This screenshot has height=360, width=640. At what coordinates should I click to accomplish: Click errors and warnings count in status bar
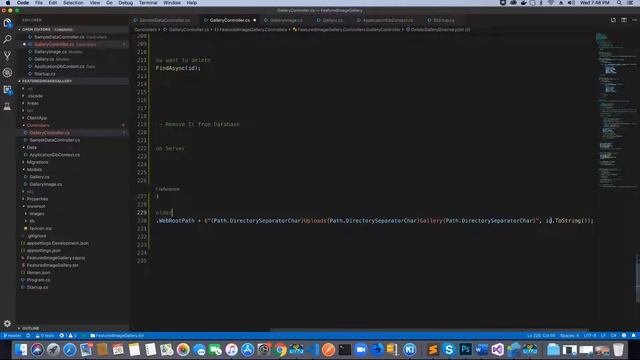click(x=68, y=336)
